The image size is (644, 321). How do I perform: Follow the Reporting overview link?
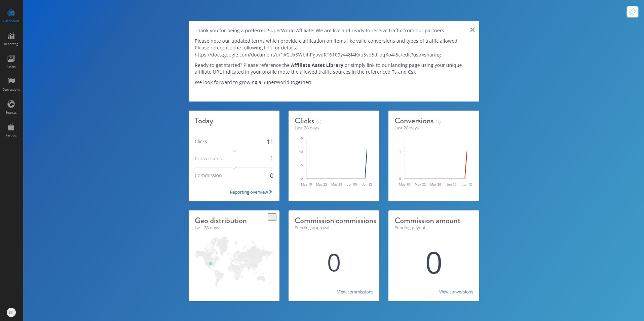point(251,192)
